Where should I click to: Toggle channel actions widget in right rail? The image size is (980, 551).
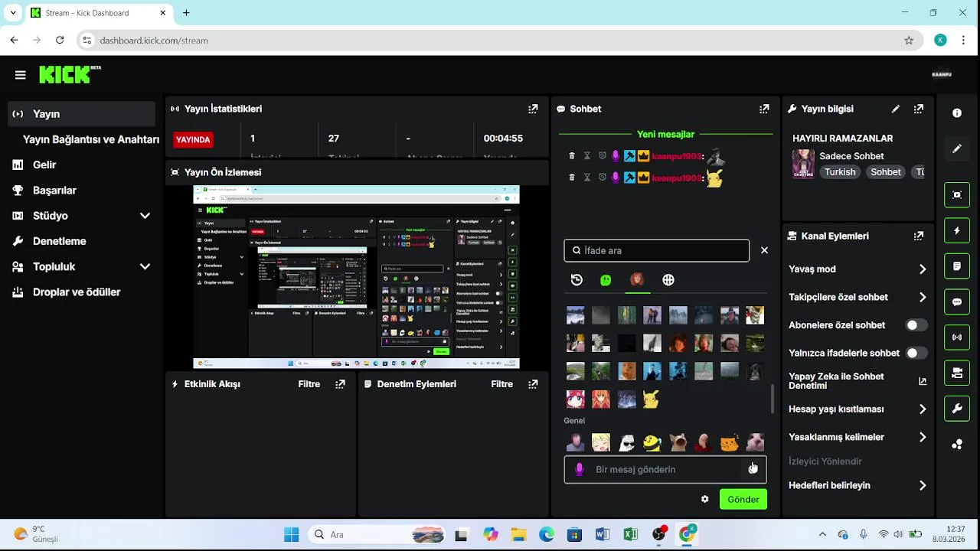click(957, 373)
